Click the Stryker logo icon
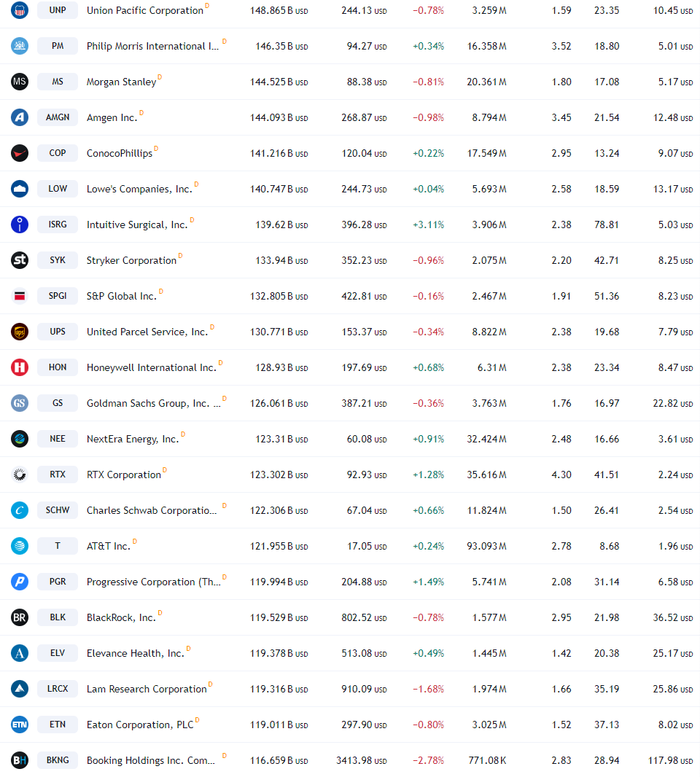This screenshot has width=700, height=777. coord(20,259)
